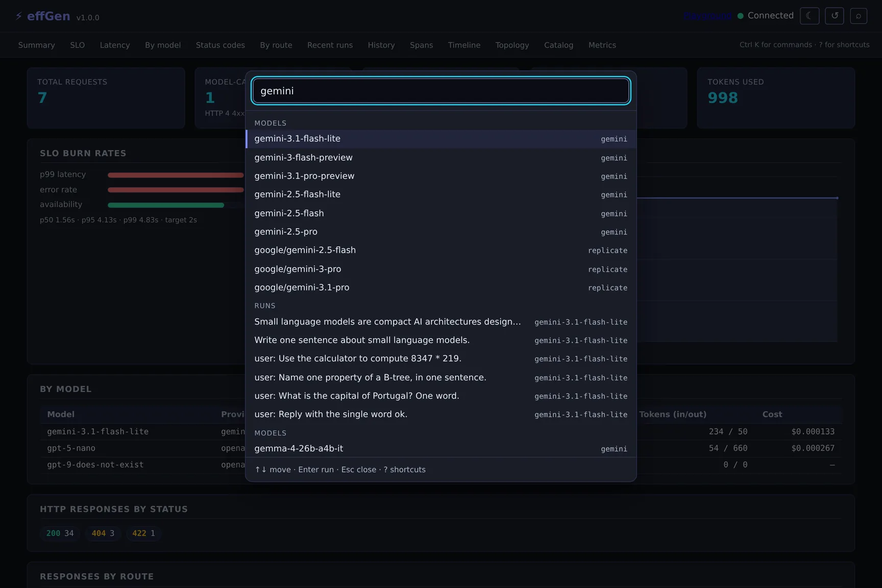Choose gemini-2.5-pro from results
Screen dimensions: 882x588
tap(441, 232)
